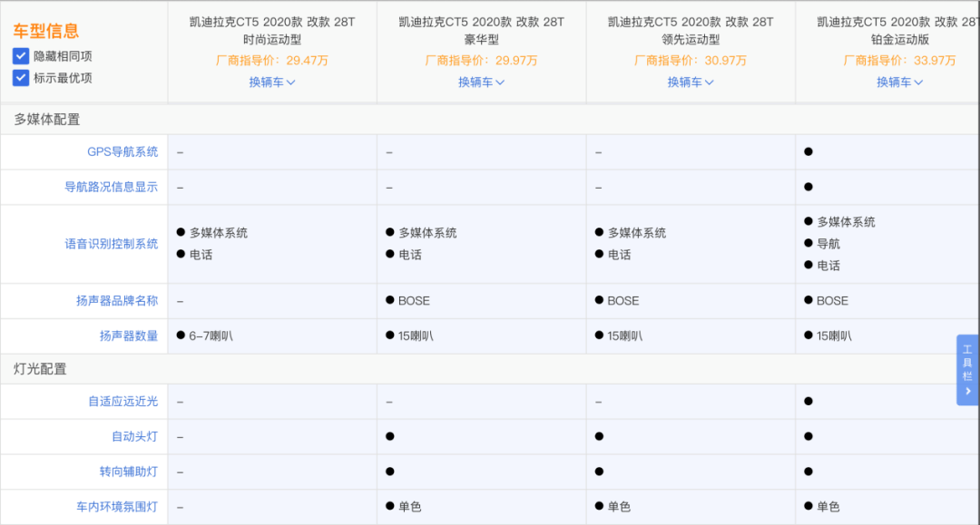Click the 自动头灯 row label
This screenshot has width=980, height=525.
coord(134,437)
